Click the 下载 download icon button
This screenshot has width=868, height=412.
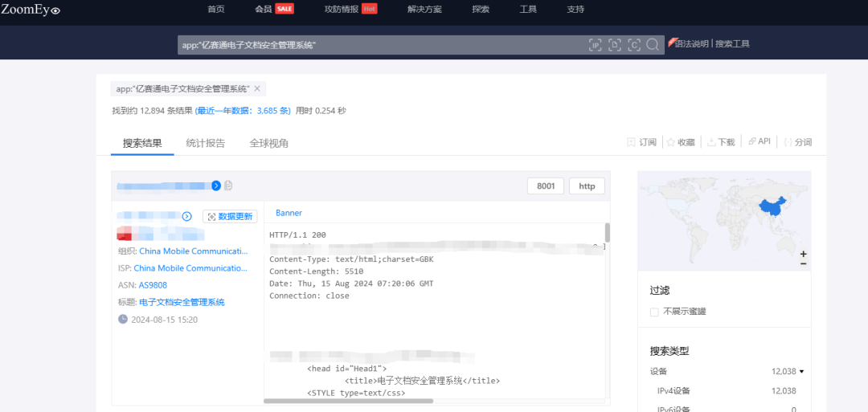coord(721,142)
